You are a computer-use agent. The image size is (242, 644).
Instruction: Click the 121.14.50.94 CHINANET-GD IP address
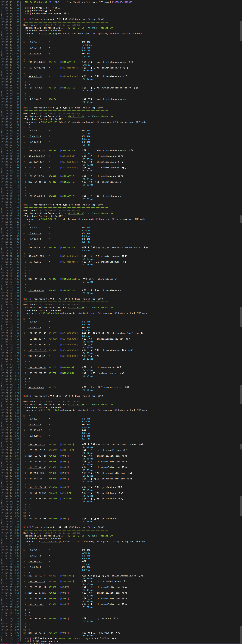tap(36, 88)
